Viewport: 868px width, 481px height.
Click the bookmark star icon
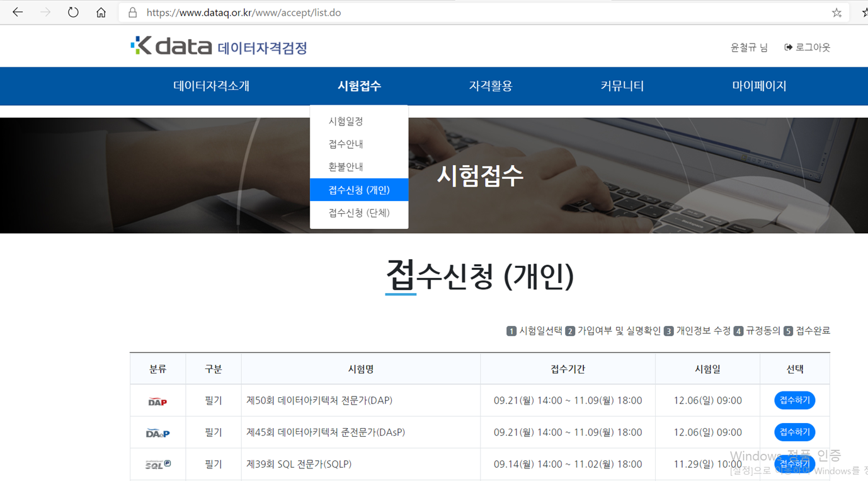pyautogui.click(x=836, y=12)
